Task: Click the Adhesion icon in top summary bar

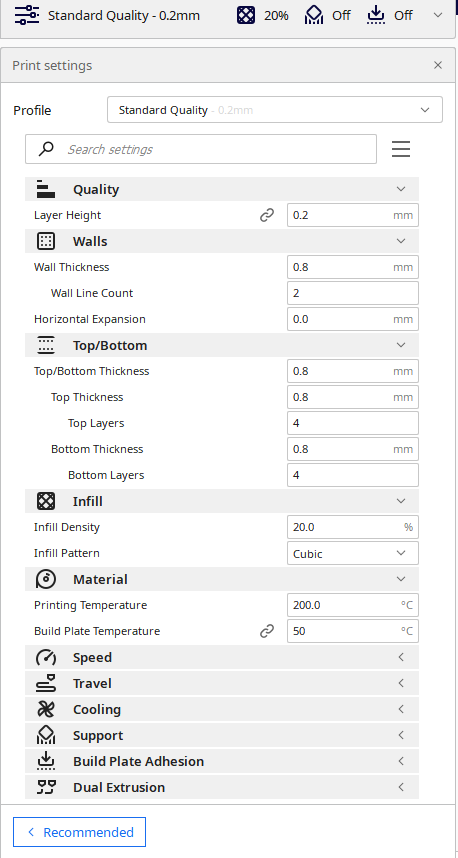Action: pyautogui.click(x=376, y=15)
